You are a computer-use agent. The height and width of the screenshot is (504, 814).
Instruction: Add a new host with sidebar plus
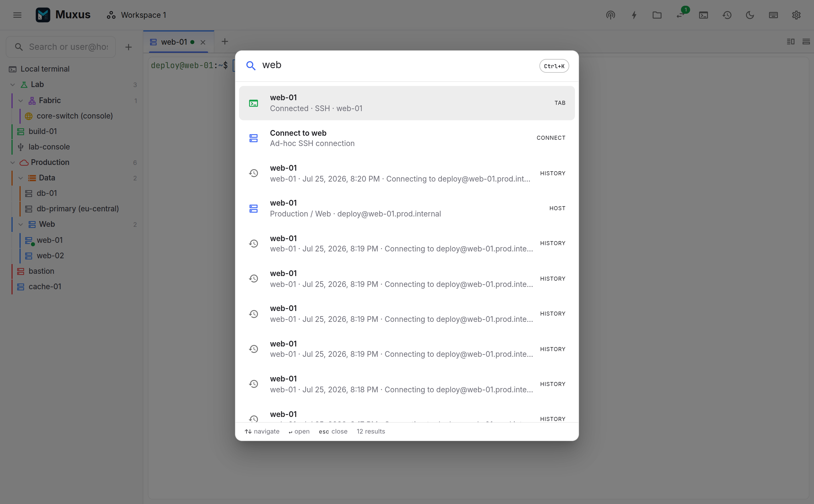tap(128, 47)
